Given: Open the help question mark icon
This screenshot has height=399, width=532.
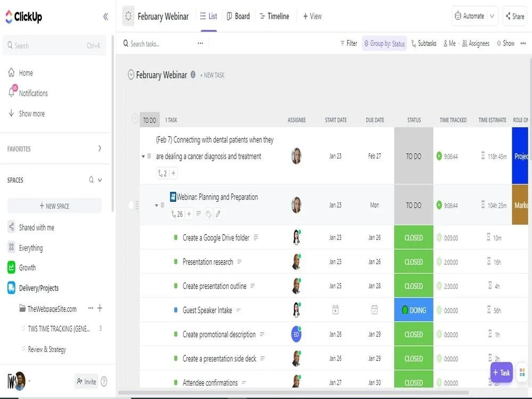Looking at the screenshot, I should pyautogui.click(x=104, y=381).
